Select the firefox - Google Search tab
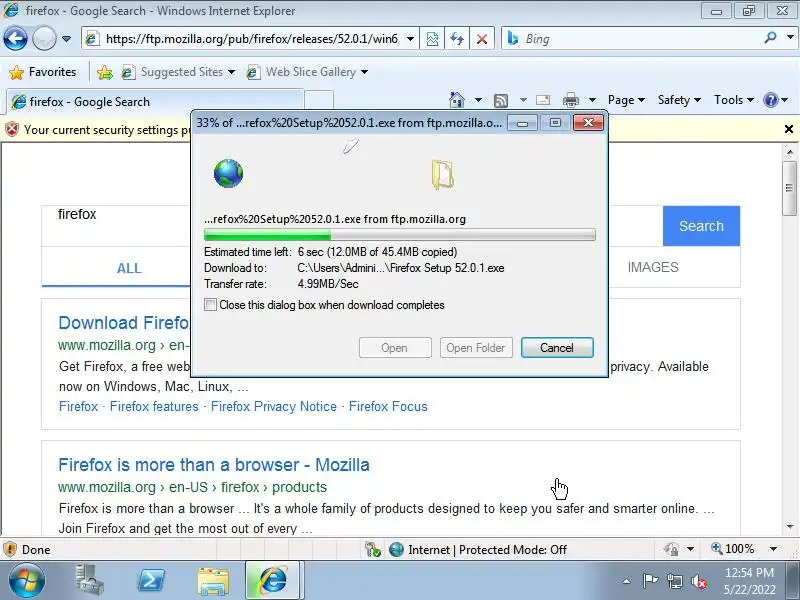Screen dimensions: 800x600 pos(155,102)
